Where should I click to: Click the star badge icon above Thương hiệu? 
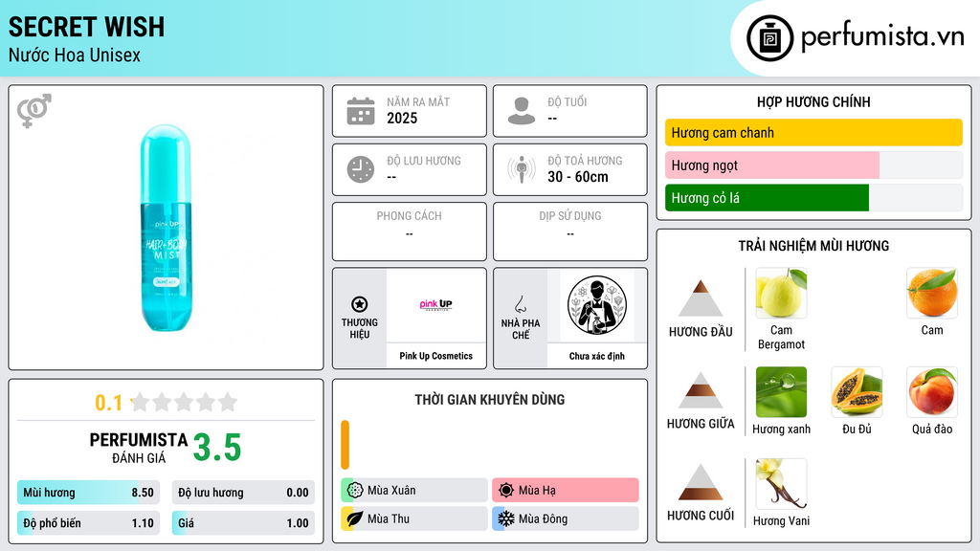click(x=360, y=304)
